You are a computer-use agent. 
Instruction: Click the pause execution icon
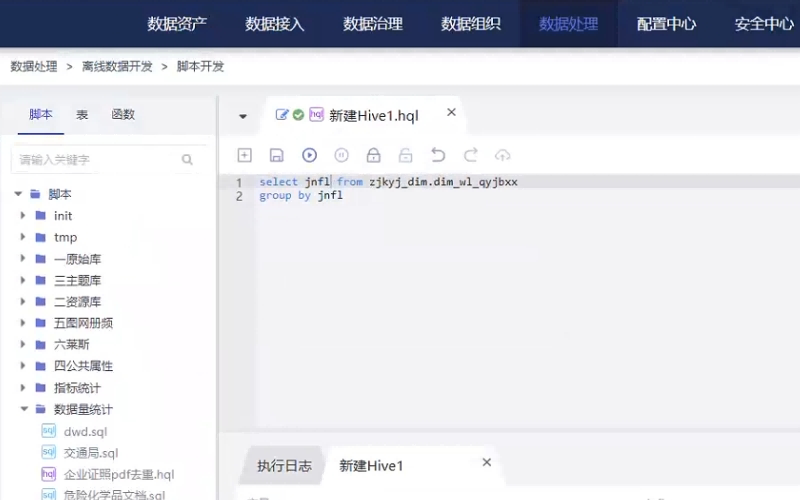(341, 155)
